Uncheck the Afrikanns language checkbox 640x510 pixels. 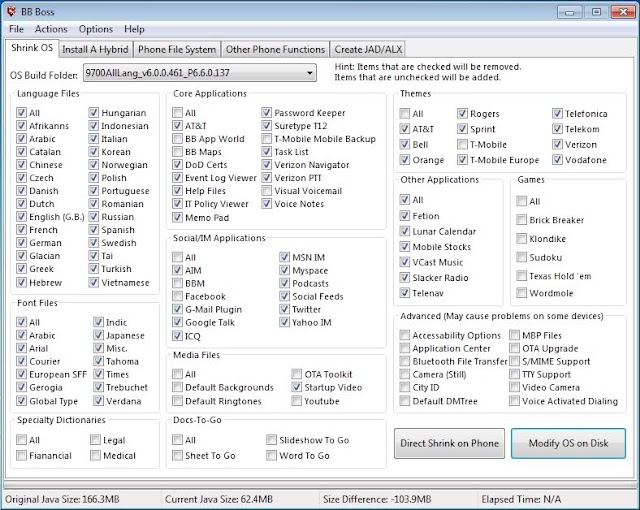pyautogui.click(x=21, y=126)
